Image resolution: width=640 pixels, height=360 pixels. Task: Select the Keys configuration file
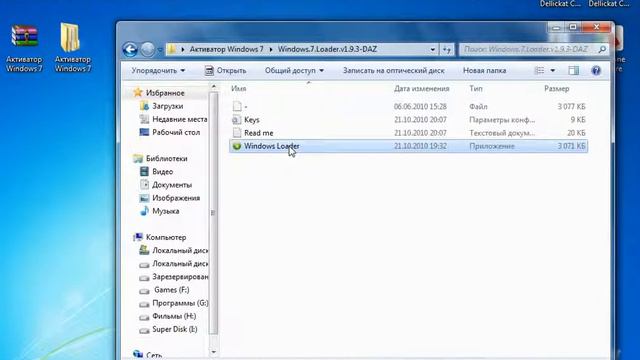tap(408, 120)
